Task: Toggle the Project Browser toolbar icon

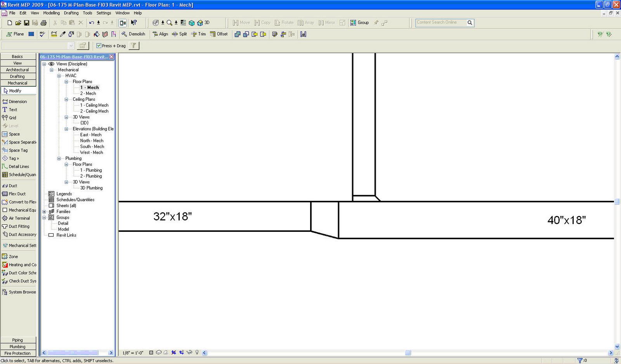Action: [123, 23]
